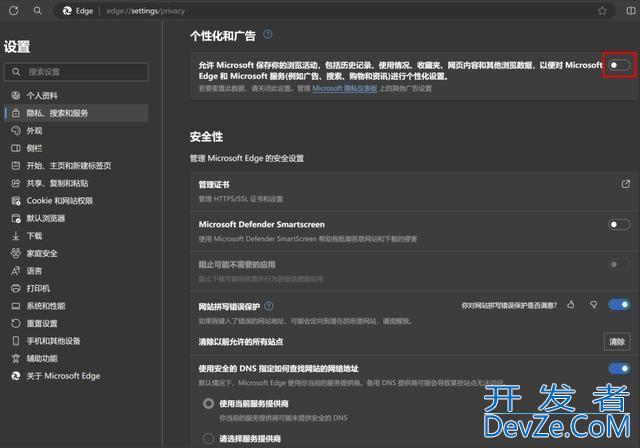Click the Cookie 和网站权限 icon

click(x=16, y=201)
